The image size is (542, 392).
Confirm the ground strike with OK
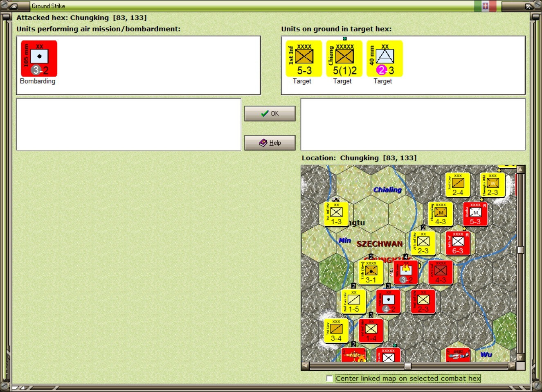coord(270,113)
